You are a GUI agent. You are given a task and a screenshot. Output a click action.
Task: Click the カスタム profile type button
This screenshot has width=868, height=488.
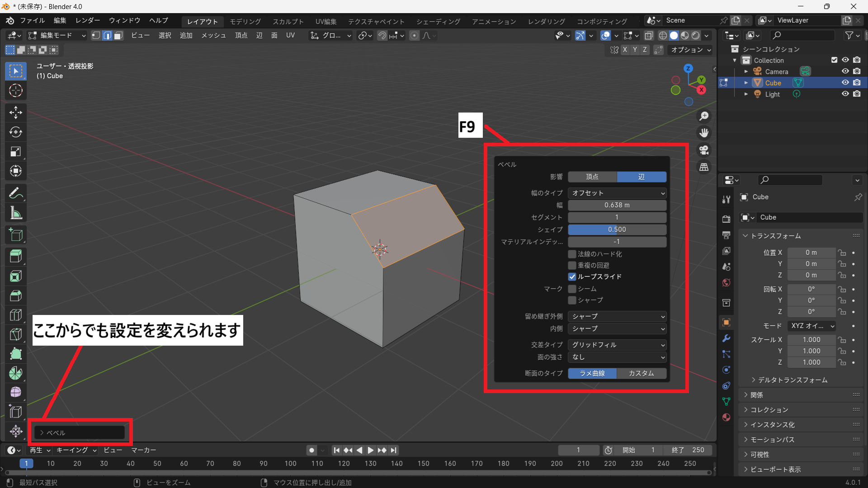click(x=641, y=373)
